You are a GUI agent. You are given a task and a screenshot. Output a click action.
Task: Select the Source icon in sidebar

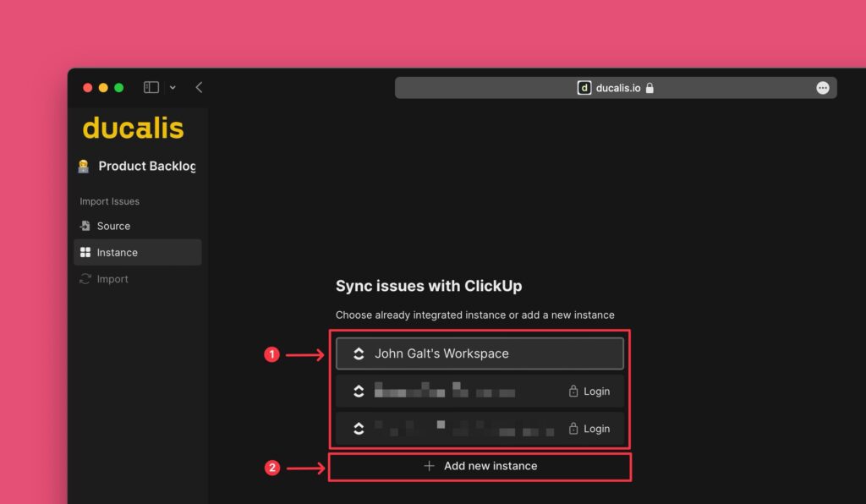tap(85, 226)
